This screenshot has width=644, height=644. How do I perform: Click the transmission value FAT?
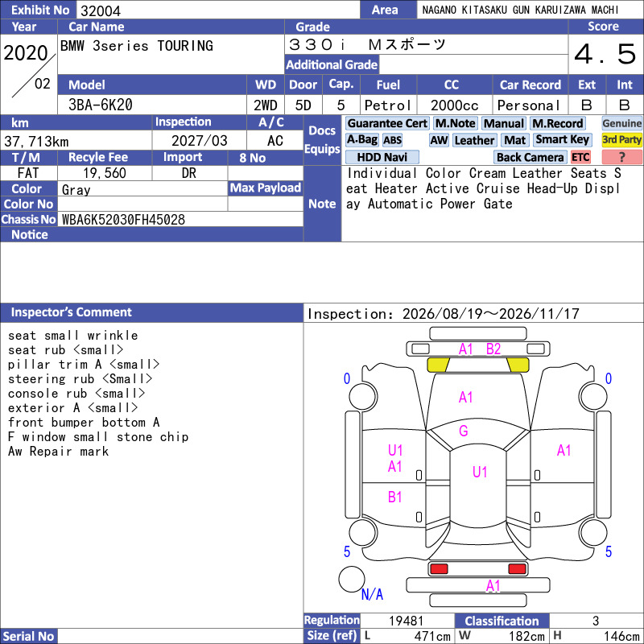pyautogui.click(x=28, y=173)
